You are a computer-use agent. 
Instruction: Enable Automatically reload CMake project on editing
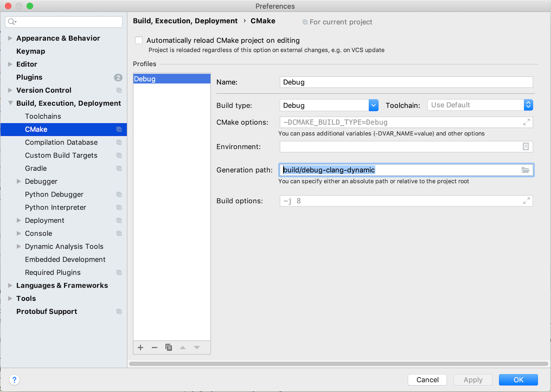[x=138, y=40]
